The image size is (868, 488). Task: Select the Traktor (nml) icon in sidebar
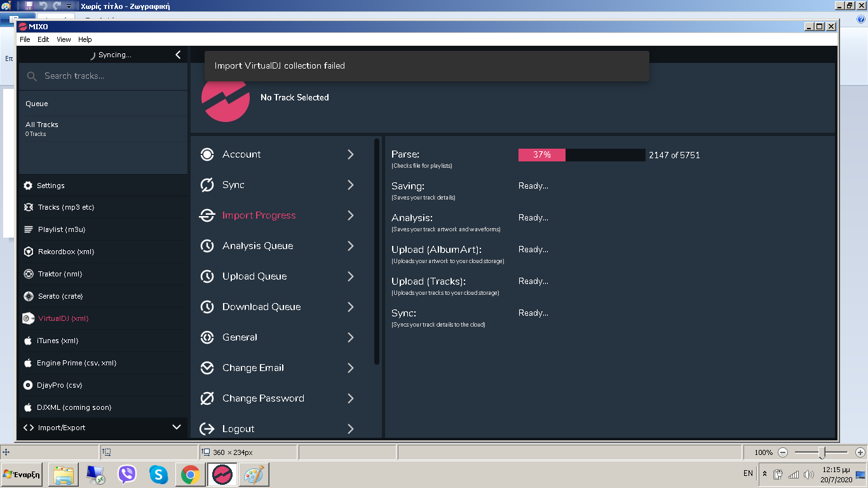(x=28, y=274)
